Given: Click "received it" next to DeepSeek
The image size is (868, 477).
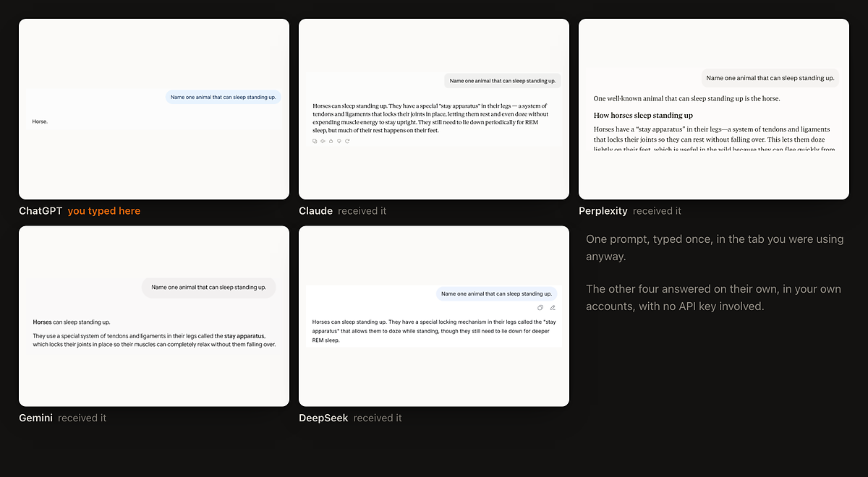Looking at the screenshot, I should pos(378,418).
